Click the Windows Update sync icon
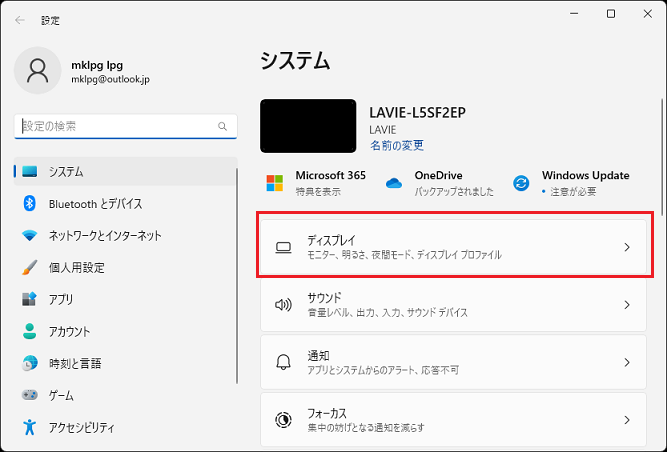The image size is (667, 452). tap(520, 183)
